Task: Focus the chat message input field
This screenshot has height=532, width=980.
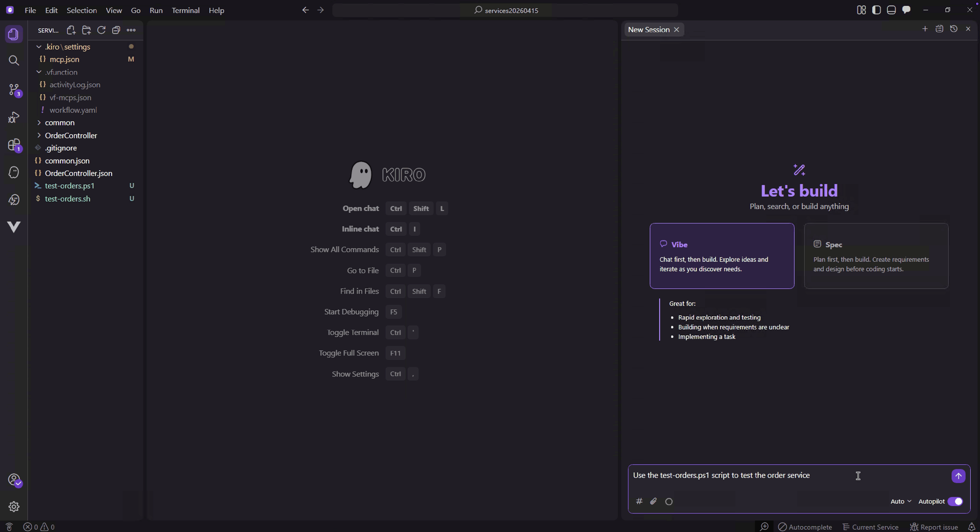Action: click(789, 476)
